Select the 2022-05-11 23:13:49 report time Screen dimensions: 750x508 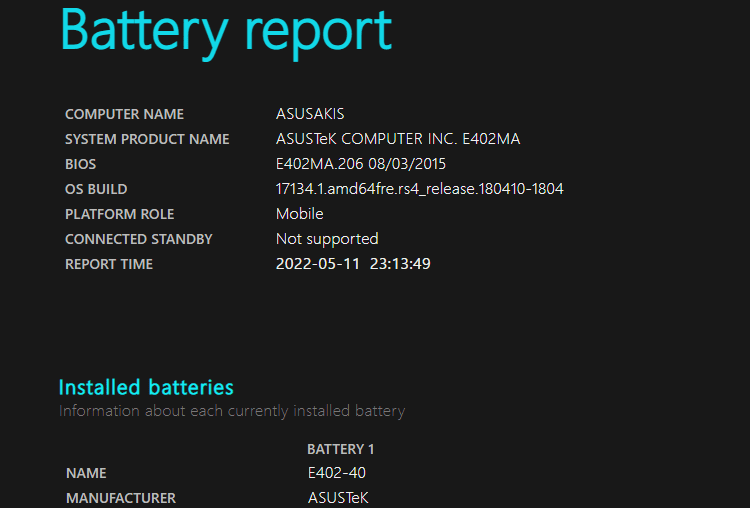353,264
